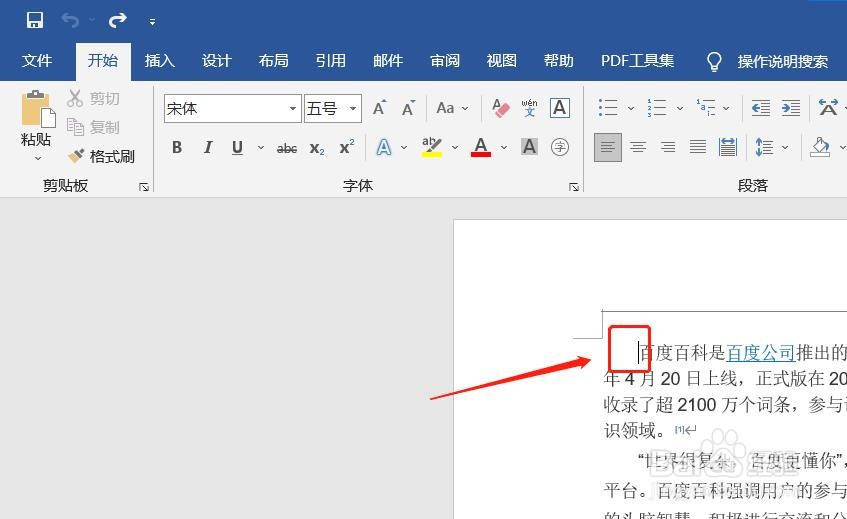Click the Increase Font Size icon
The height and width of the screenshot is (519, 847).
(x=380, y=108)
